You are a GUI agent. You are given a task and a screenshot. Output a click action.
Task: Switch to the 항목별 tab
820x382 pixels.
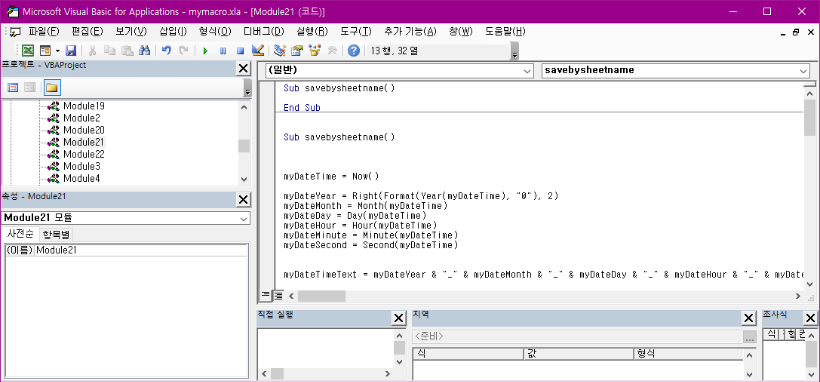coord(55,234)
